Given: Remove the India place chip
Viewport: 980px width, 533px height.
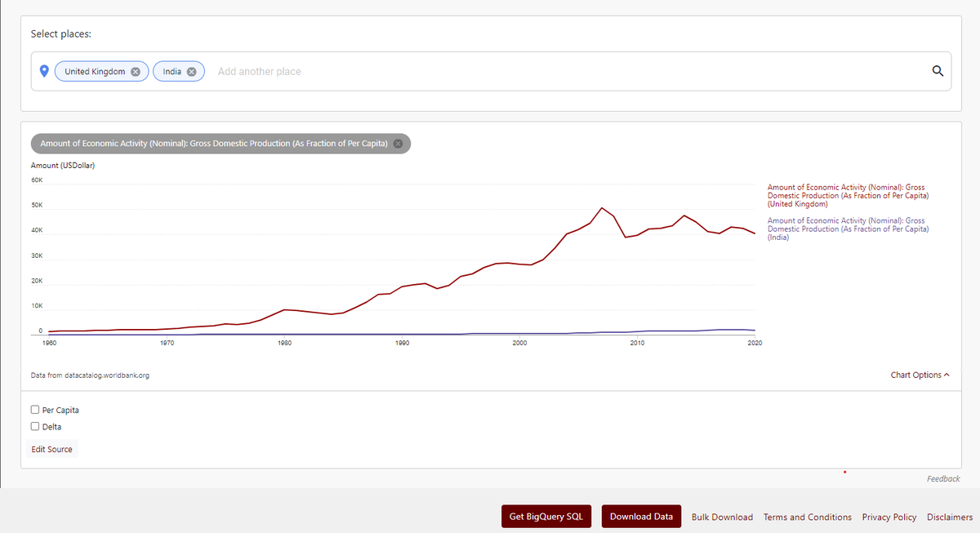Looking at the screenshot, I should click(x=191, y=72).
